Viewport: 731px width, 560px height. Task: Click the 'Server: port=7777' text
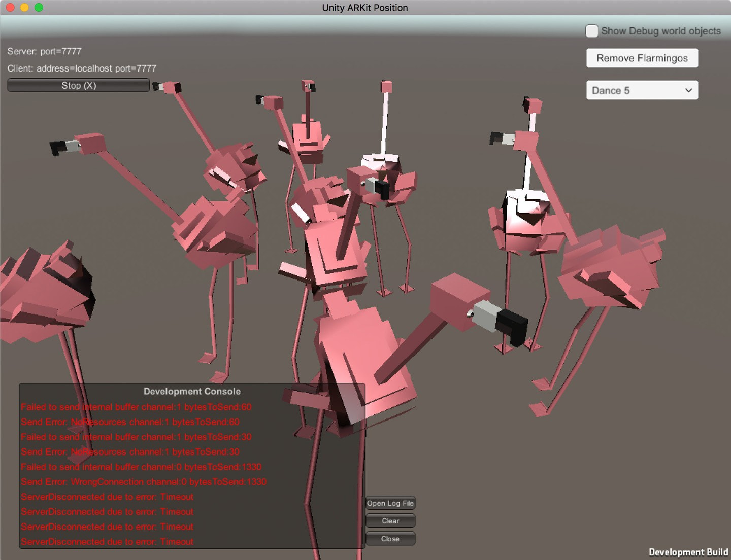[44, 51]
